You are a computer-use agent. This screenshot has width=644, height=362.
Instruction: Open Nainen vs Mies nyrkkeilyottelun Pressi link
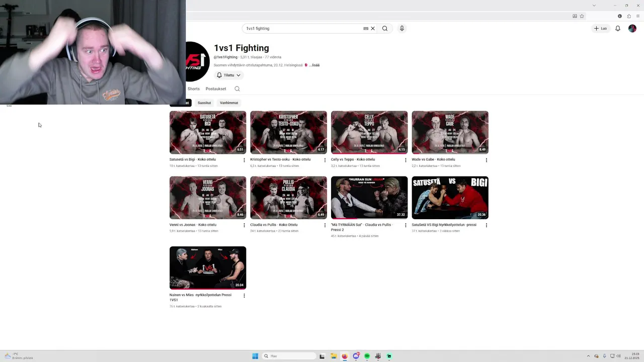pyautogui.click(x=200, y=298)
